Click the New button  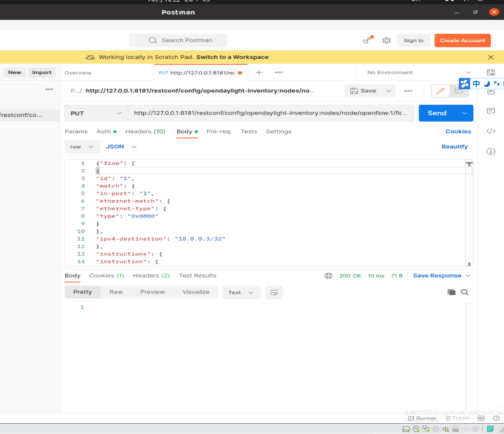tap(15, 72)
